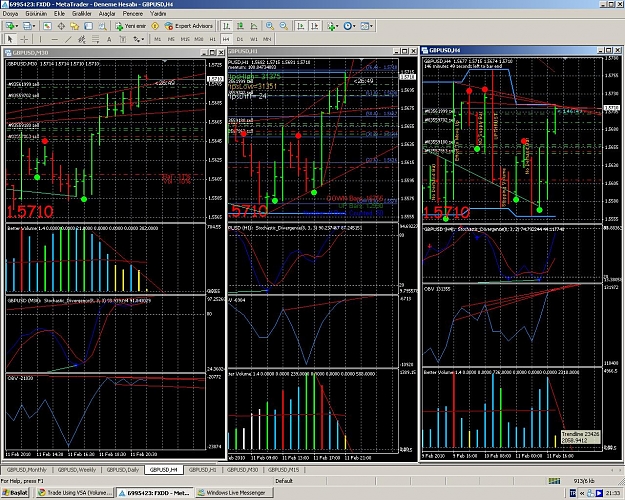Toggle Auto Scroll for the chart
Screen dimensions: 625x500
(x=301, y=26)
